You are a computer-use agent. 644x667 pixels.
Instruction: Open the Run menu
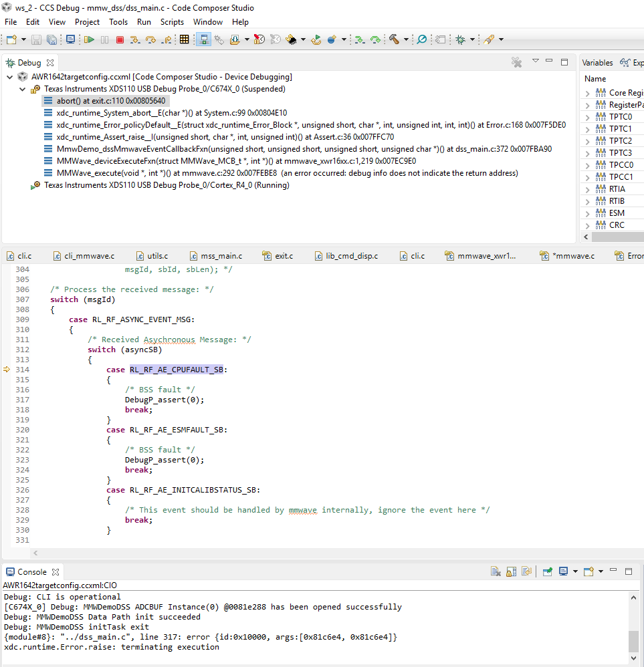(x=144, y=21)
